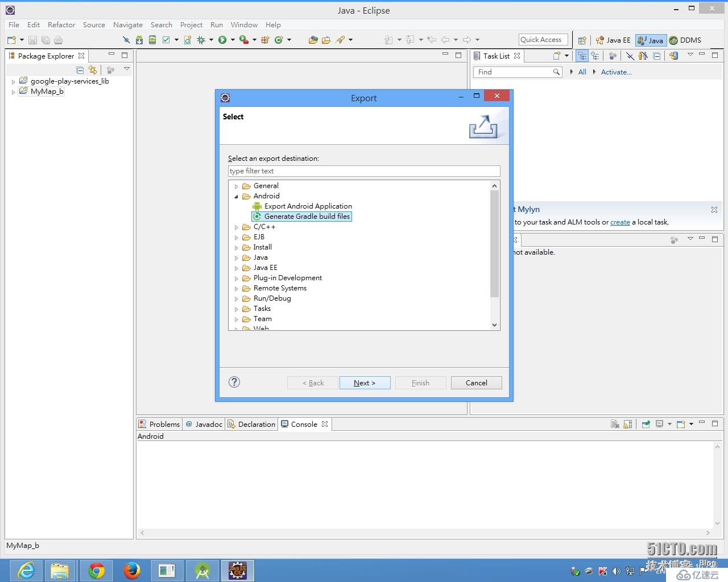
Task: Expand the Java EE folder in Export tree
Action: point(237,268)
